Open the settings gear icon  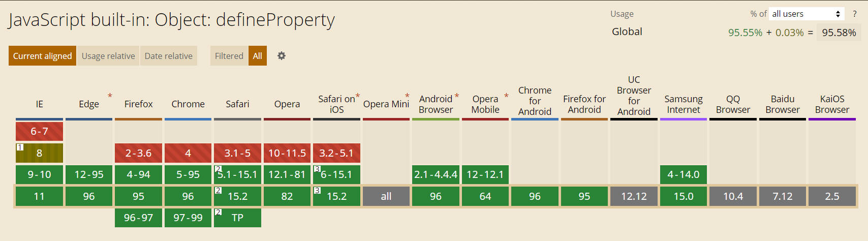pos(281,56)
